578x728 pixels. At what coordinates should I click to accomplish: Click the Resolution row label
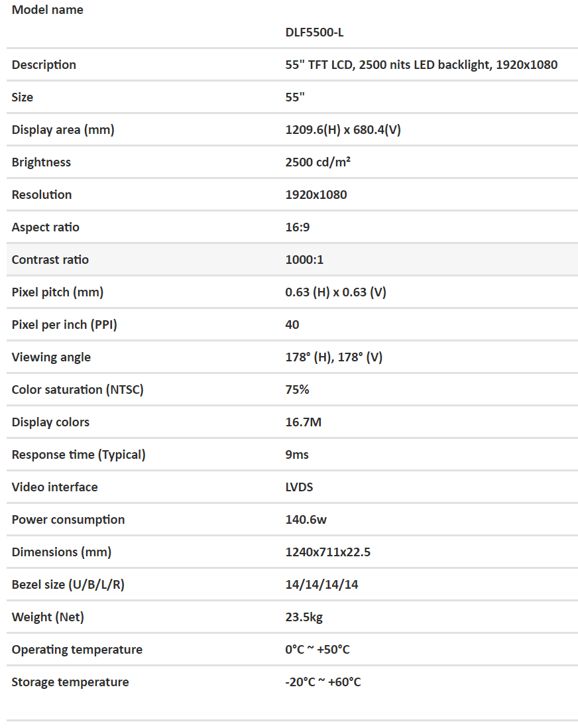click(x=42, y=194)
